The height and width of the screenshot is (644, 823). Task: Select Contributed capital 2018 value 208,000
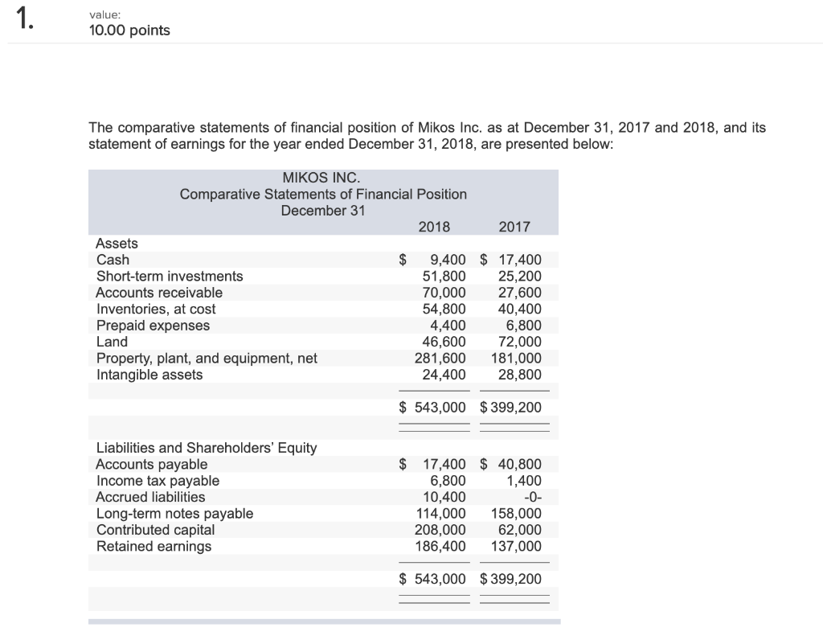[x=440, y=530]
